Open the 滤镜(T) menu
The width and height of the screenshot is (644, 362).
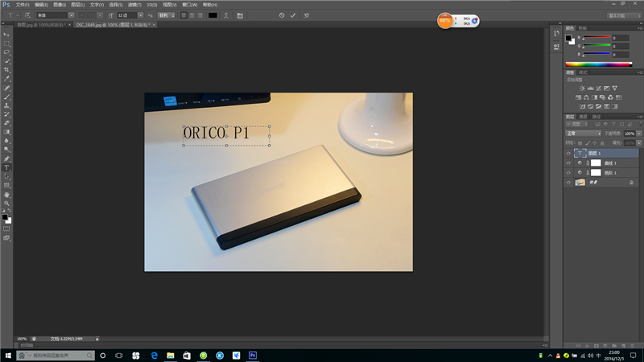[134, 5]
